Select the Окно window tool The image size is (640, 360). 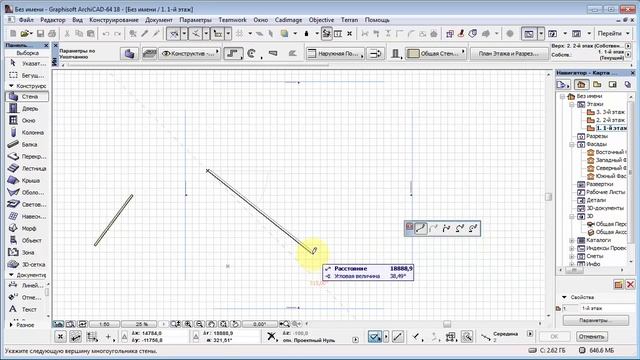point(27,120)
